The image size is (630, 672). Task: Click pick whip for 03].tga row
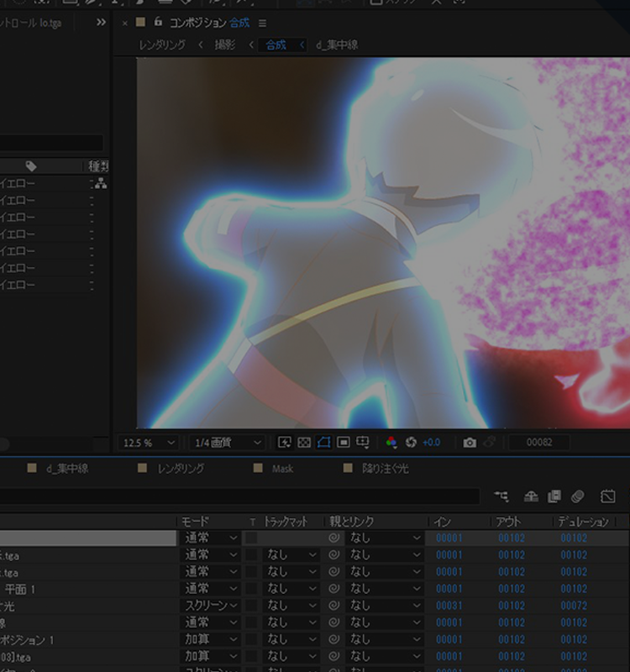tap(334, 656)
